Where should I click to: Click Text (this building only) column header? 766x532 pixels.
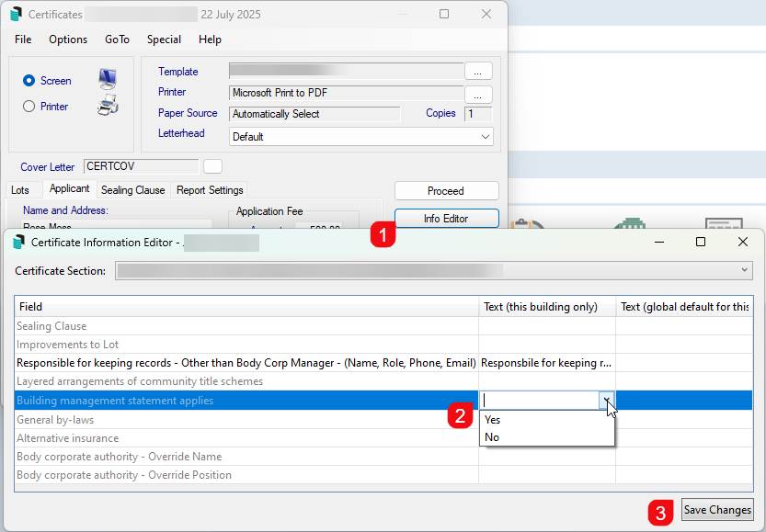click(x=547, y=307)
